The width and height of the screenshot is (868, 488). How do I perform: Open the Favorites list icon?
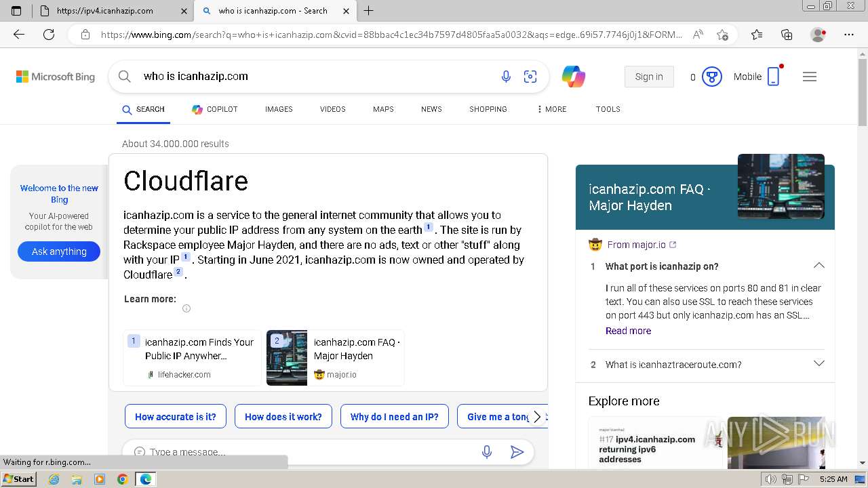pyautogui.click(x=757, y=35)
